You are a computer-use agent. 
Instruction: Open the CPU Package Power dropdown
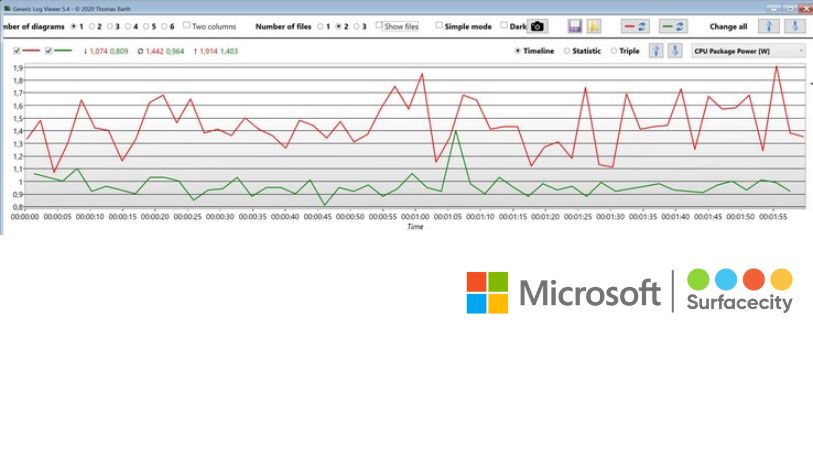[749, 50]
